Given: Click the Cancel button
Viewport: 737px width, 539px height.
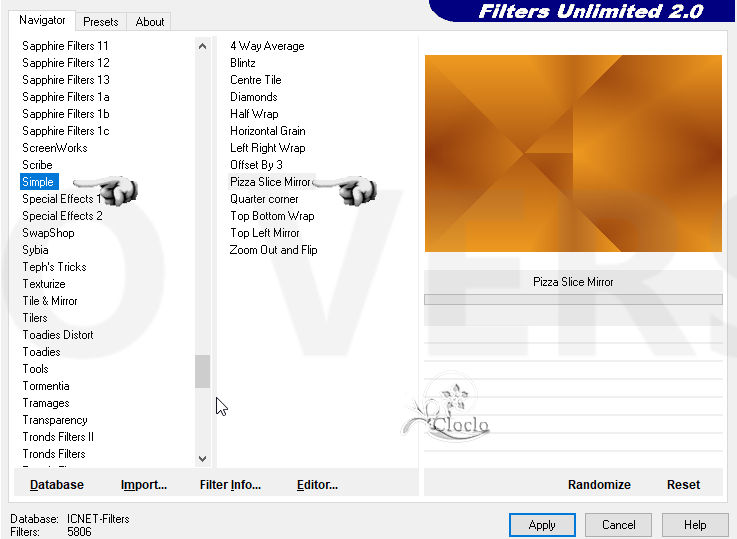Looking at the screenshot, I should point(618,525).
